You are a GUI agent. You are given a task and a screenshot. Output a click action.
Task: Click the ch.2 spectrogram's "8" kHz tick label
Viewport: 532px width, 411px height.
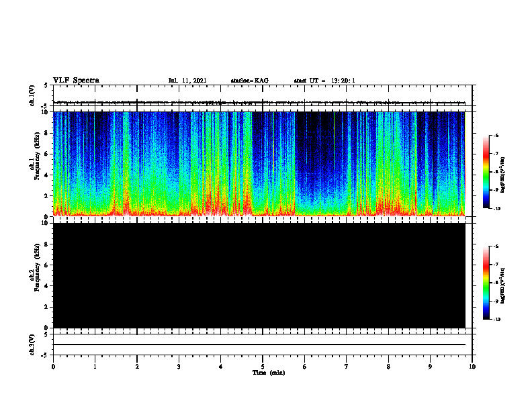tap(46, 244)
